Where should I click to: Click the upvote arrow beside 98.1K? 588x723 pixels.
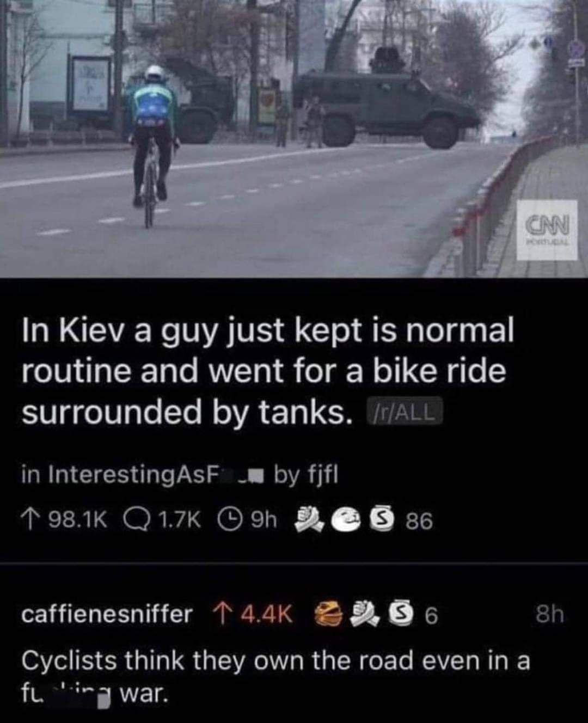[30, 521]
